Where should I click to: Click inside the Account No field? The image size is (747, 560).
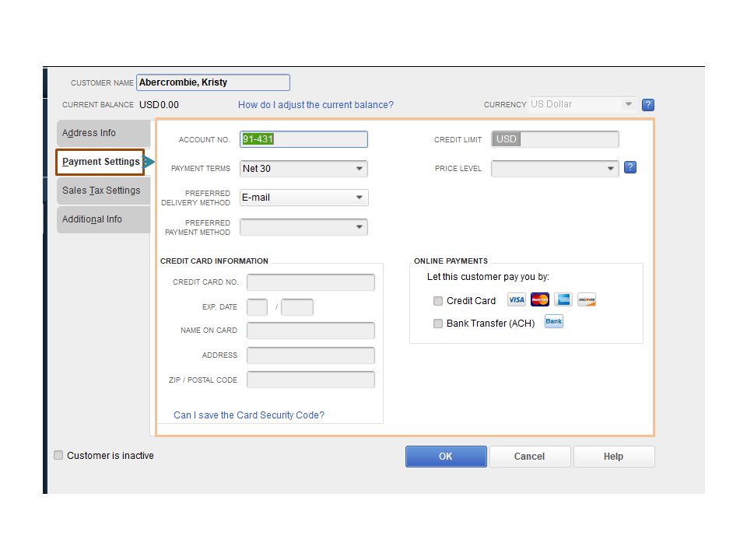coord(303,139)
